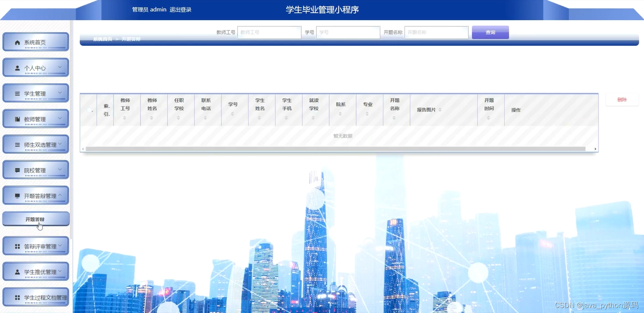Toggle the select-all checkbox in table header
The width and height of the screenshot is (644, 313).
pyautogui.click(x=89, y=110)
